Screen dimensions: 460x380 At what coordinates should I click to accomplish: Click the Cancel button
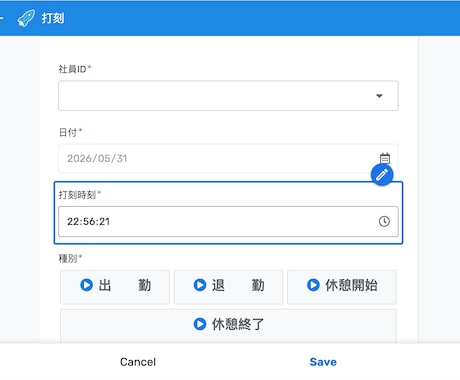click(x=138, y=362)
